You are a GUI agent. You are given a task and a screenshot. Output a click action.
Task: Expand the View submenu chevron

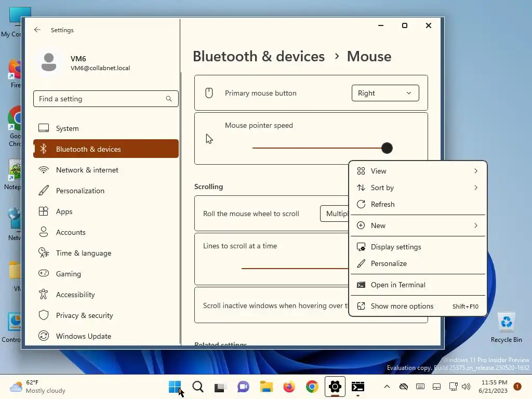[x=476, y=171]
